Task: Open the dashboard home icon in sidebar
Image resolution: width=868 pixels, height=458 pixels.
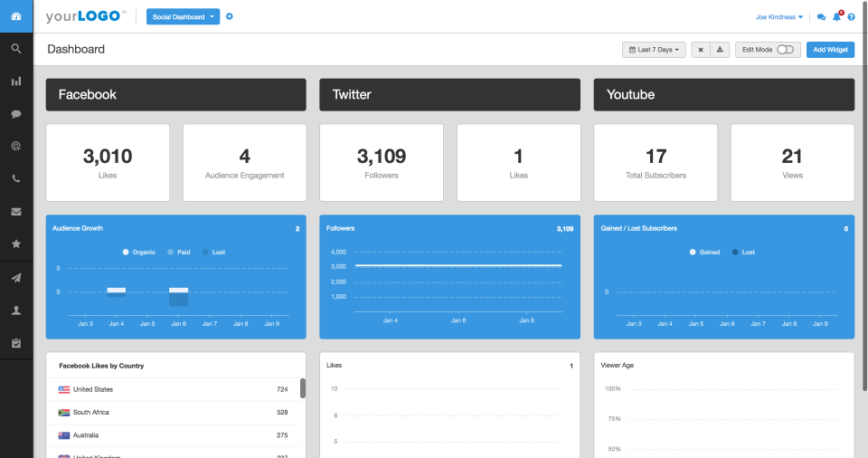Action: click(x=16, y=16)
